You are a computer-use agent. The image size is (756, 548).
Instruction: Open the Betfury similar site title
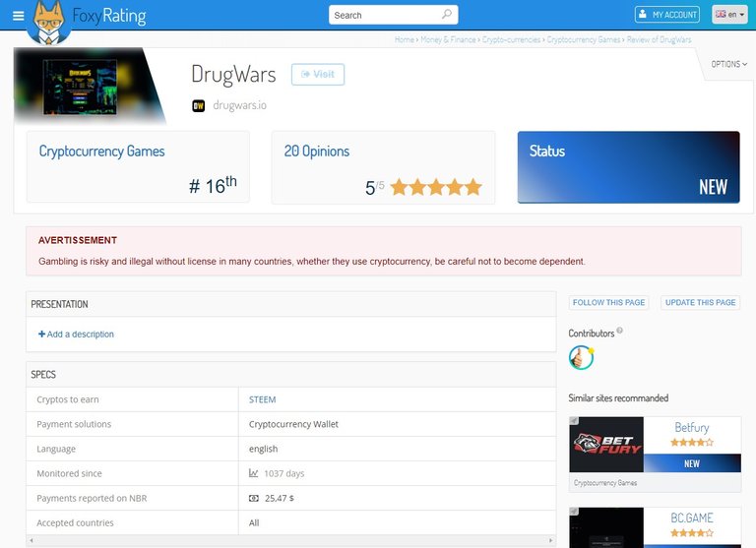click(x=692, y=428)
